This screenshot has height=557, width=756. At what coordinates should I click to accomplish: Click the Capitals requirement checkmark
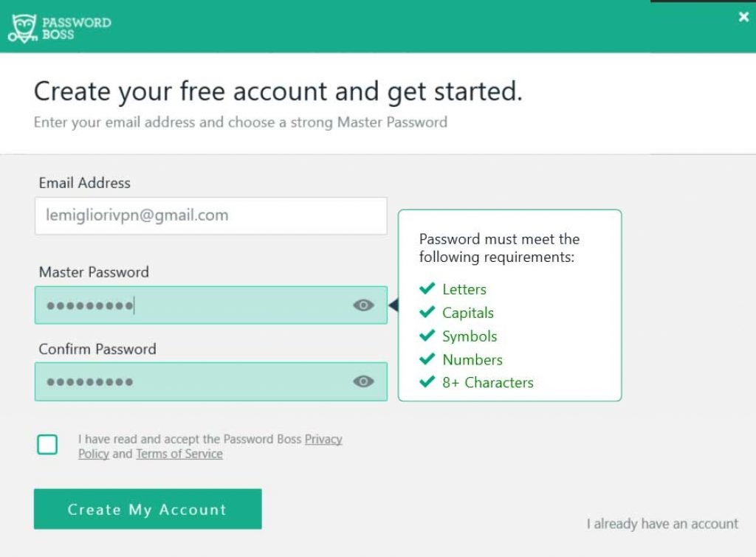[x=427, y=312]
